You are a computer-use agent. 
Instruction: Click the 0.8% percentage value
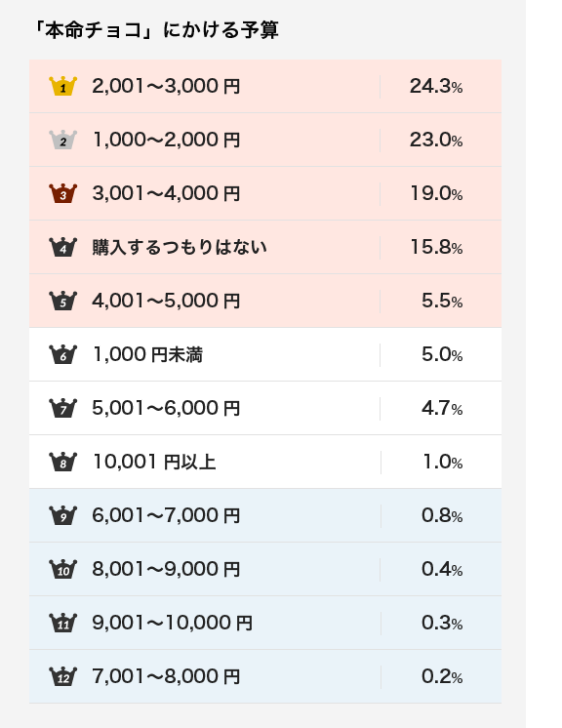coord(442,515)
